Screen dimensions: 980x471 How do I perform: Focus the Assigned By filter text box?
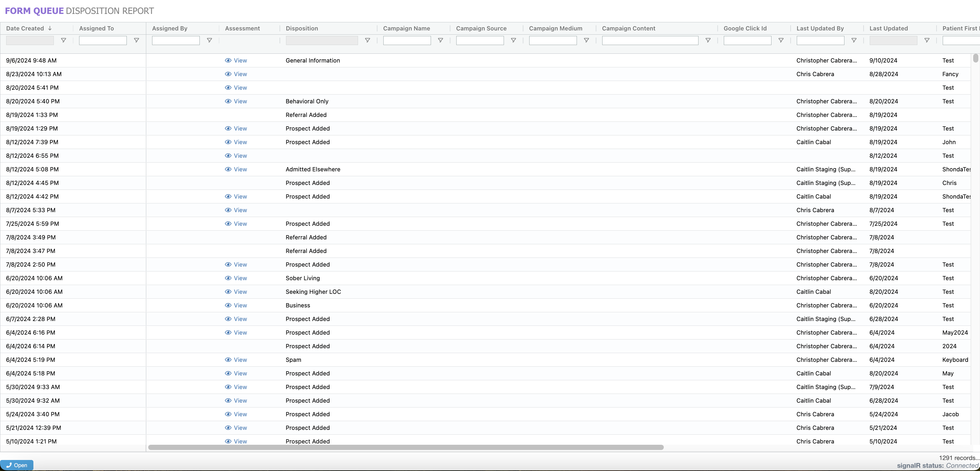[x=175, y=40]
